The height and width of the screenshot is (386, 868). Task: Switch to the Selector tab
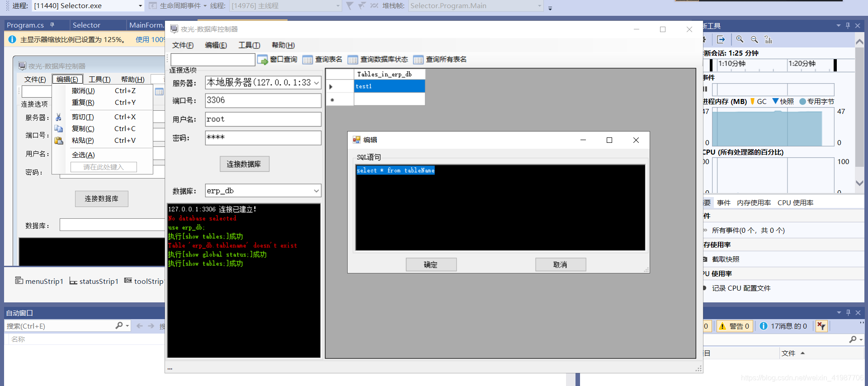(x=86, y=25)
